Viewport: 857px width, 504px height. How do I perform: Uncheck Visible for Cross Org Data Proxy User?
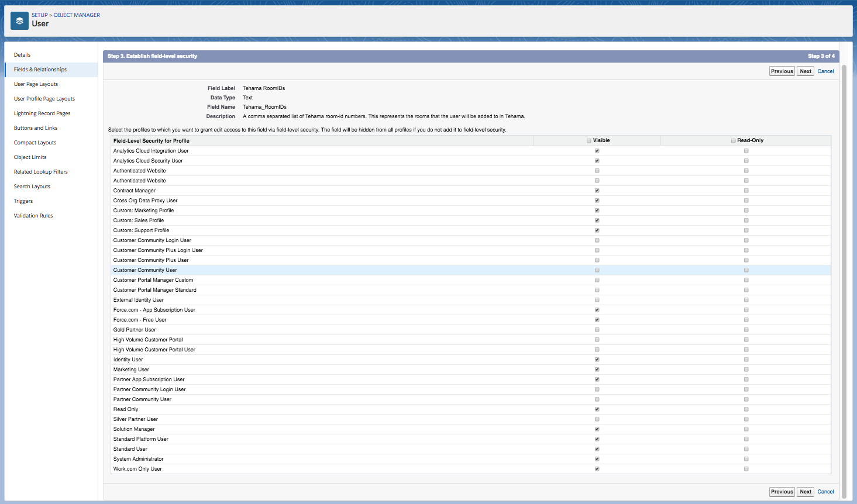(597, 201)
